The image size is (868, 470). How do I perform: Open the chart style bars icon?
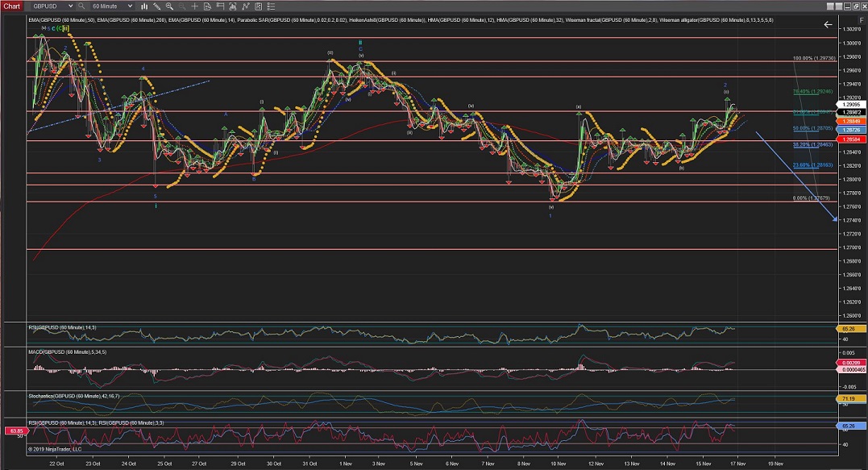tap(144, 6)
